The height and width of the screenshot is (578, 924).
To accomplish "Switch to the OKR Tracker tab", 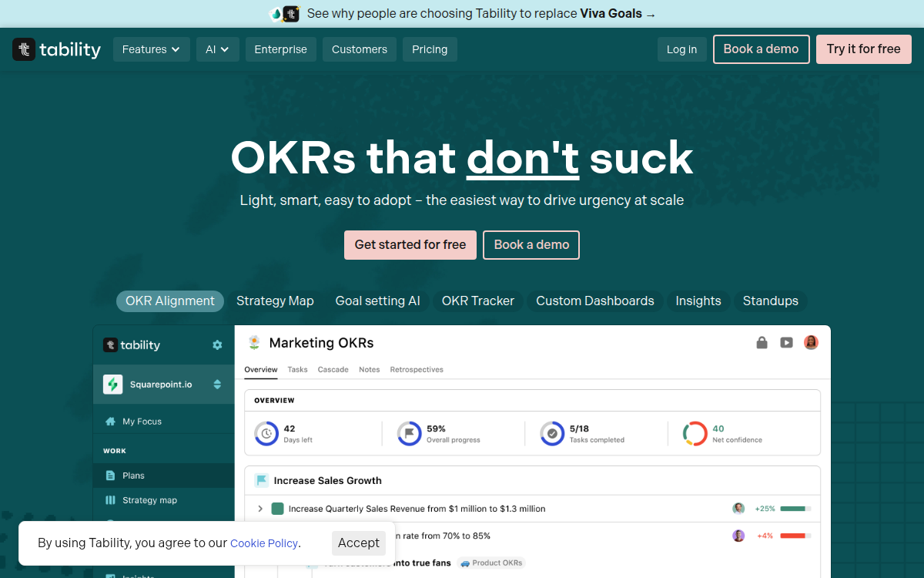I will pos(478,301).
